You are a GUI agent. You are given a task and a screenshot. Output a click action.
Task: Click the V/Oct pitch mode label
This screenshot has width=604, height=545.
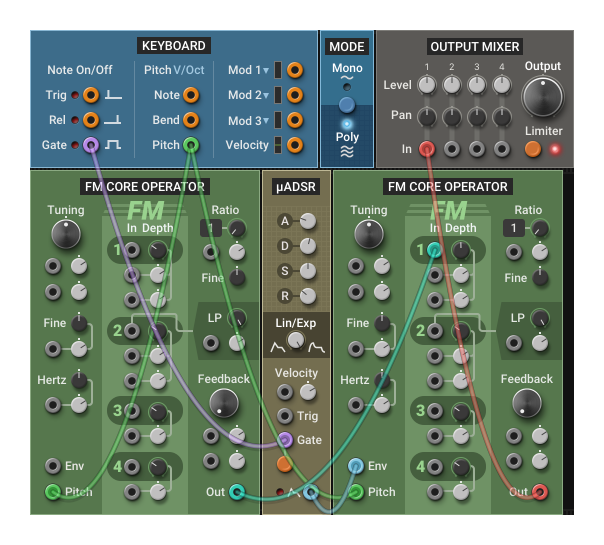(x=189, y=70)
